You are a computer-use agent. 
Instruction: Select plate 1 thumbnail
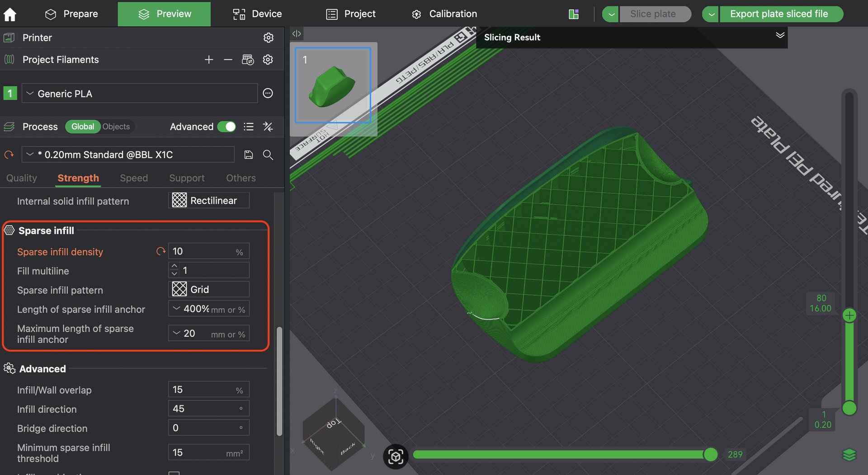(333, 85)
